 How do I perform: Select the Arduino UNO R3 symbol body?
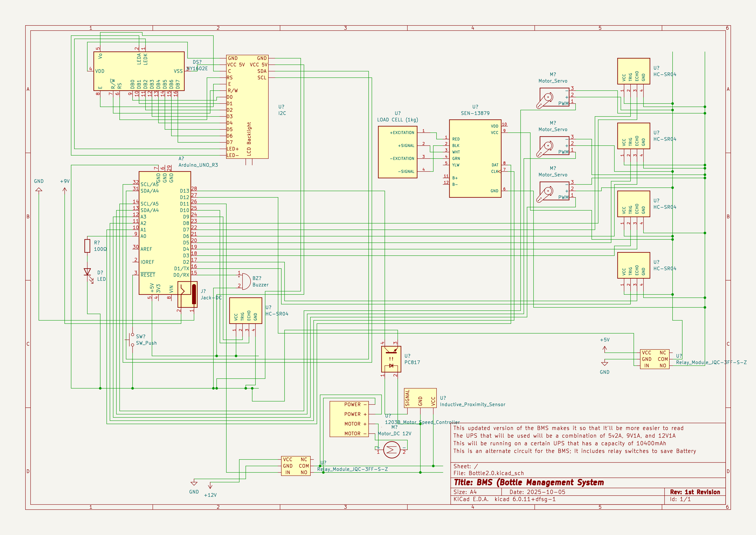pos(165,233)
